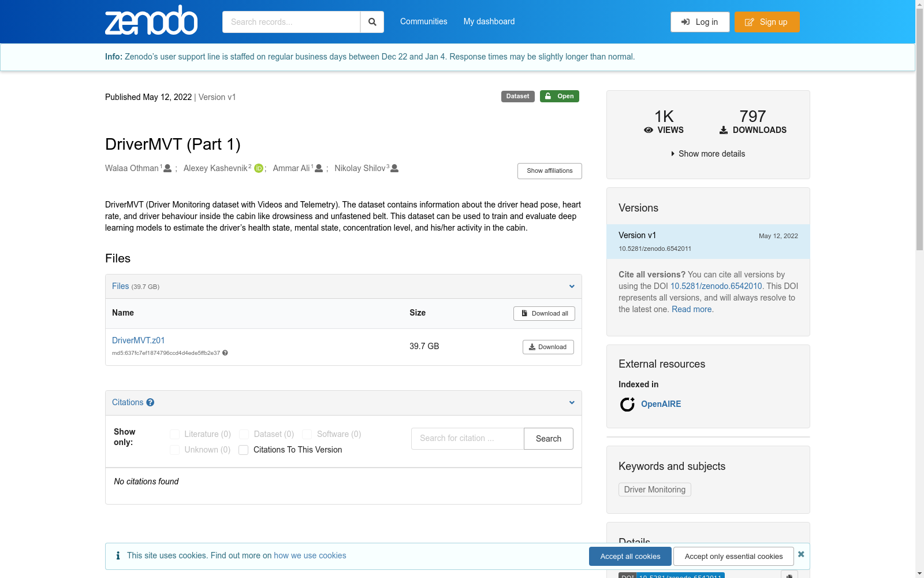924x578 pixels.
Task: Click author name Walaa Othman
Action: 132,168
